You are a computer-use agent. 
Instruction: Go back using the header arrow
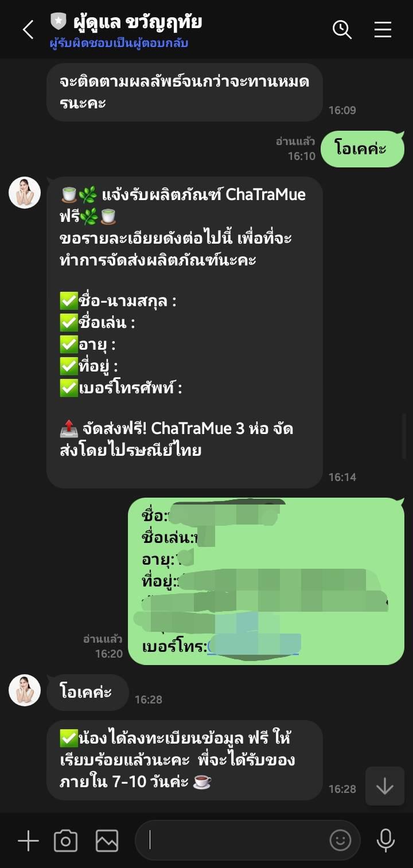click(x=28, y=29)
